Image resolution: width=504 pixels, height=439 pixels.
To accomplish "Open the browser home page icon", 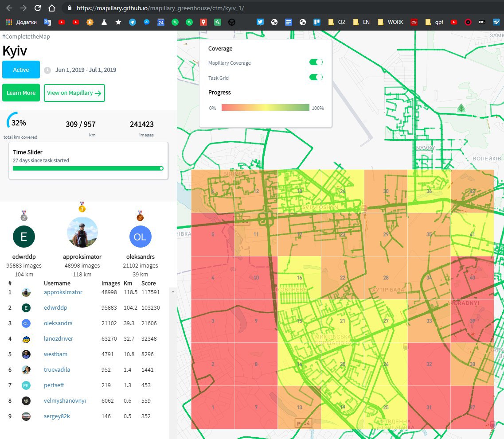I will pos(52,8).
